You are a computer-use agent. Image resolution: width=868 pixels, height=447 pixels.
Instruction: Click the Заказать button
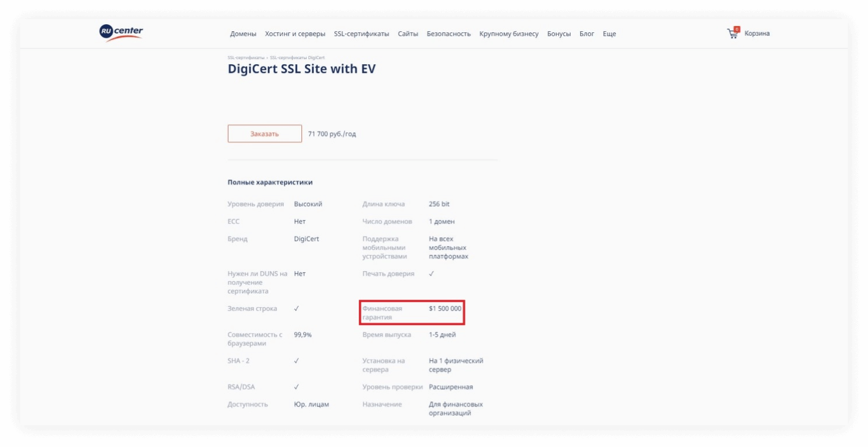pyautogui.click(x=264, y=134)
